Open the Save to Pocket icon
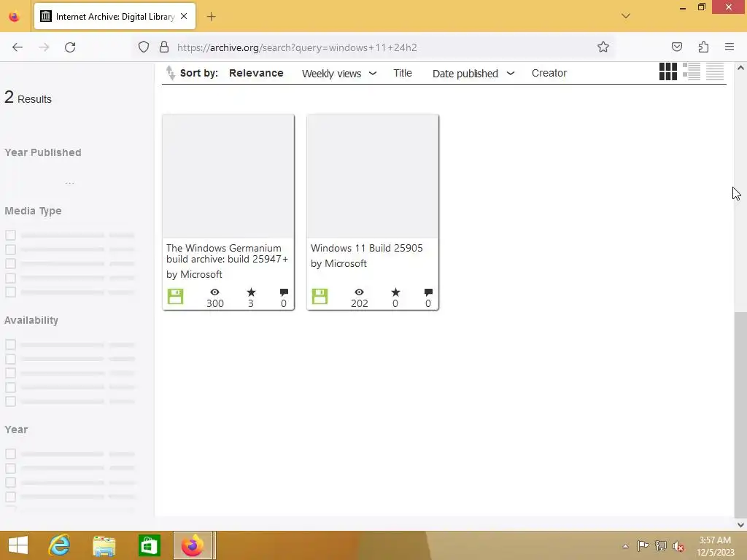Screen dimensions: 747x560 [677, 47]
